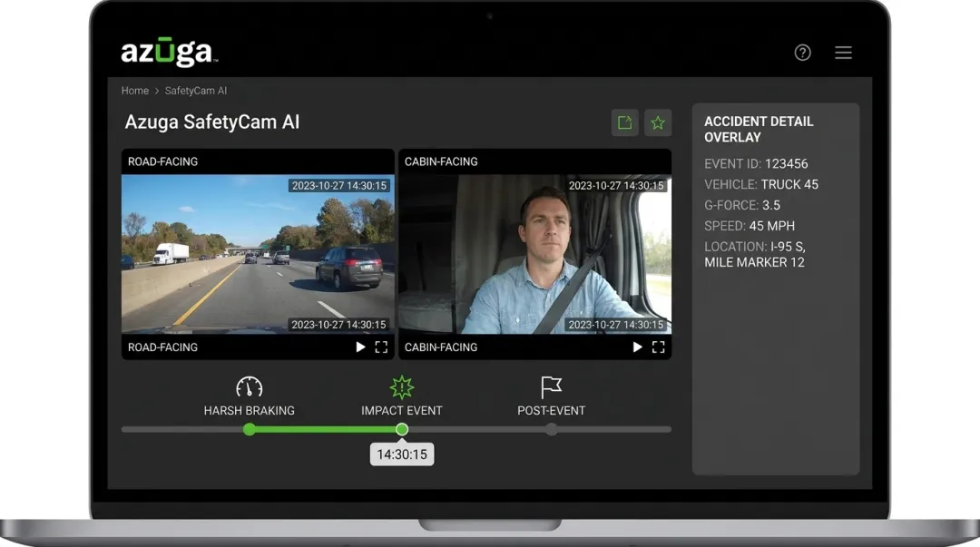Expand road-facing video to fullscreen

[381, 347]
